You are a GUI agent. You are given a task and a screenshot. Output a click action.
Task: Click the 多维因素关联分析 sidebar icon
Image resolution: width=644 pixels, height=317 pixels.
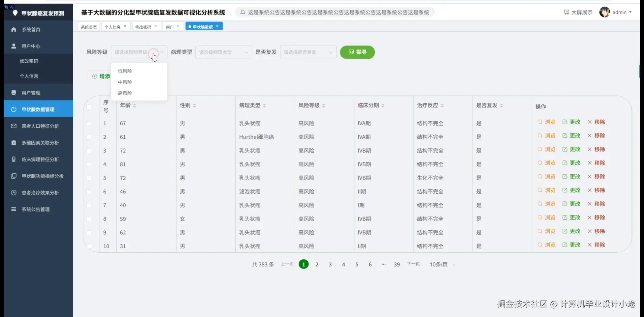click(x=13, y=142)
